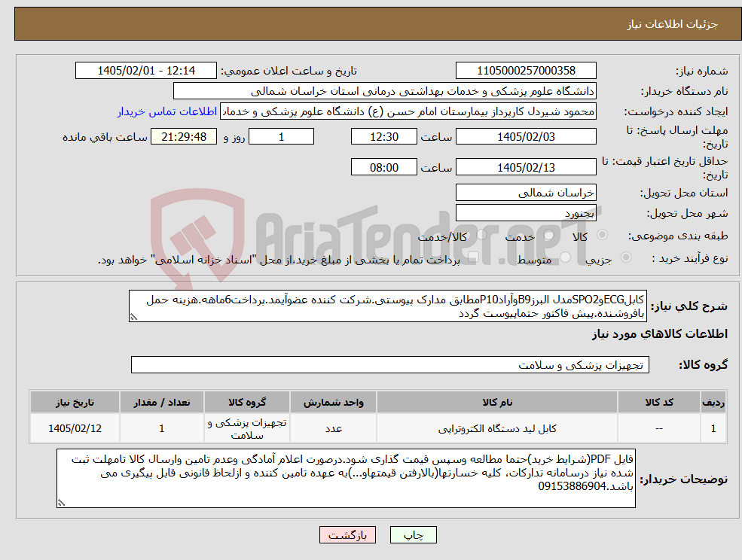Click the item name کابل لید دستگاه الکتروتراپی
The width and height of the screenshot is (742, 560).
coord(497,428)
